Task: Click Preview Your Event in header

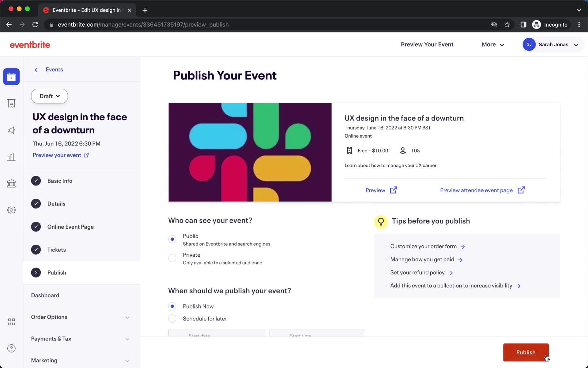Action: pyautogui.click(x=427, y=44)
